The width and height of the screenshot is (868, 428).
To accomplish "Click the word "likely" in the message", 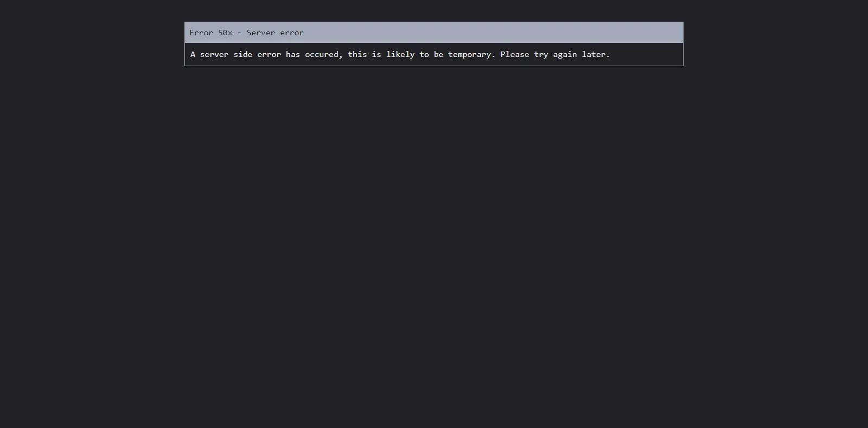I will click(x=400, y=54).
